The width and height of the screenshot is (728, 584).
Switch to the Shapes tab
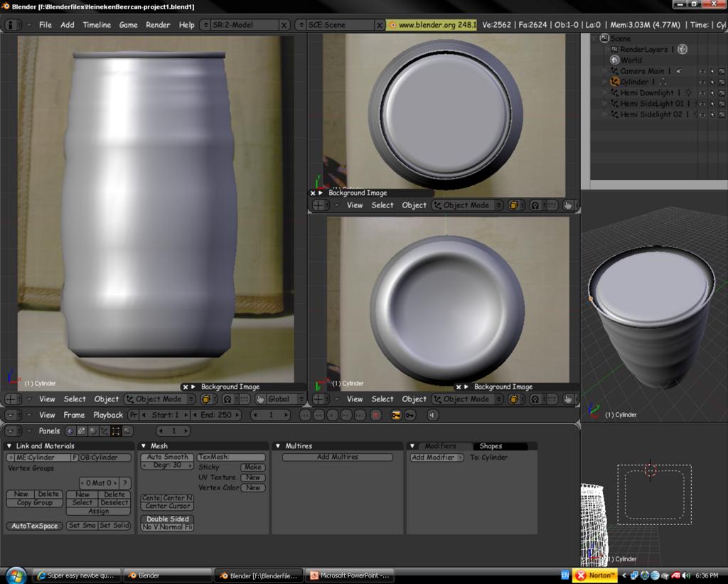tap(491, 445)
